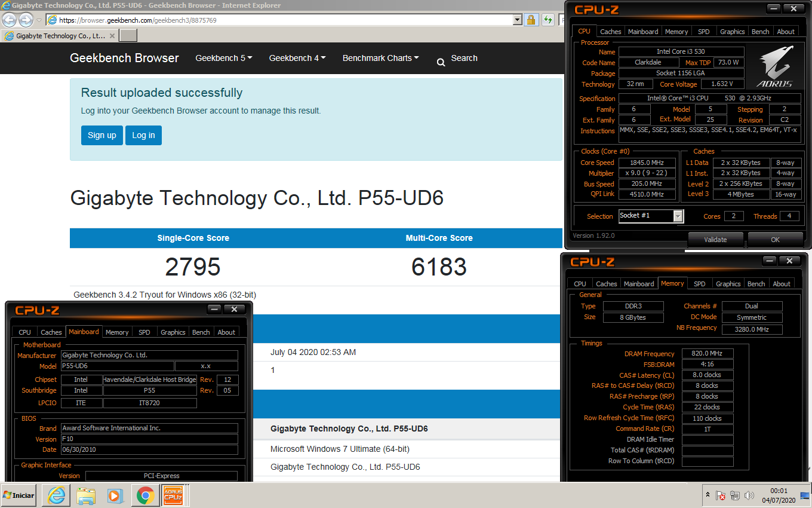
Task: Click the Model field showing P55-UD6
Action: pos(118,366)
